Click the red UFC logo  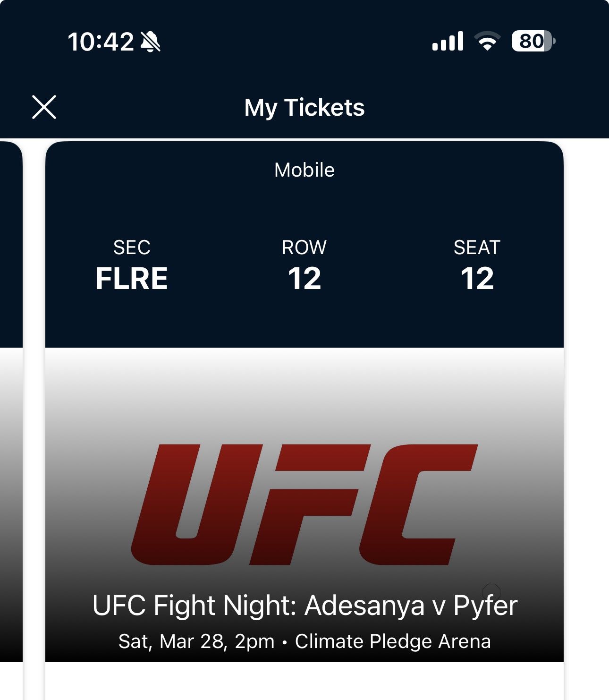tap(304, 504)
